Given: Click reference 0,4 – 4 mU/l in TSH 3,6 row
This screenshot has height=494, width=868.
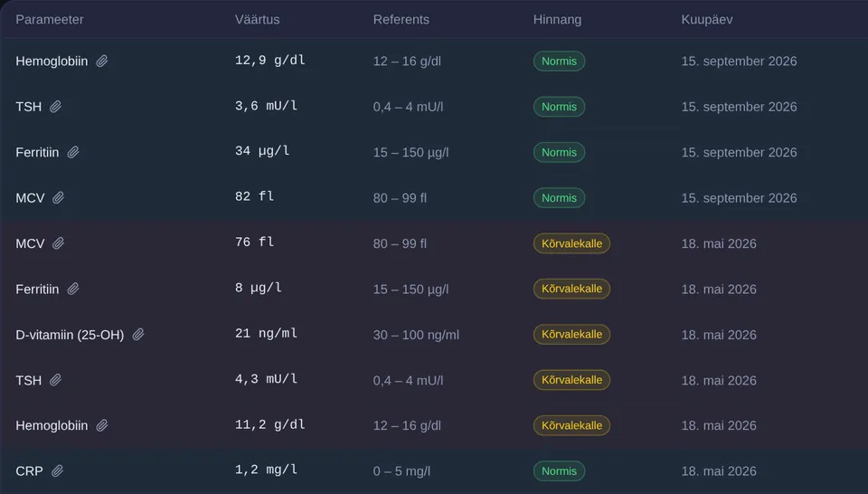Looking at the screenshot, I should coord(408,107).
